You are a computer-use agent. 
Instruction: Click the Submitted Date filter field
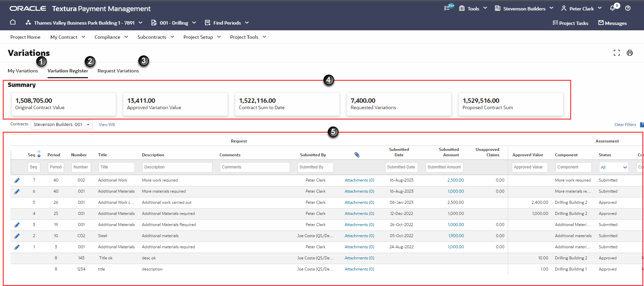401,167
